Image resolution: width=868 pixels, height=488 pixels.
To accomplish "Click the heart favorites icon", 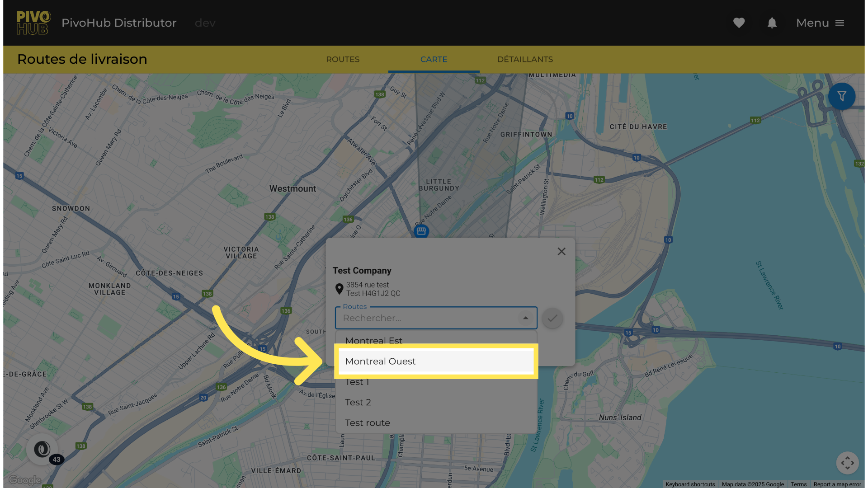I will click(x=739, y=23).
